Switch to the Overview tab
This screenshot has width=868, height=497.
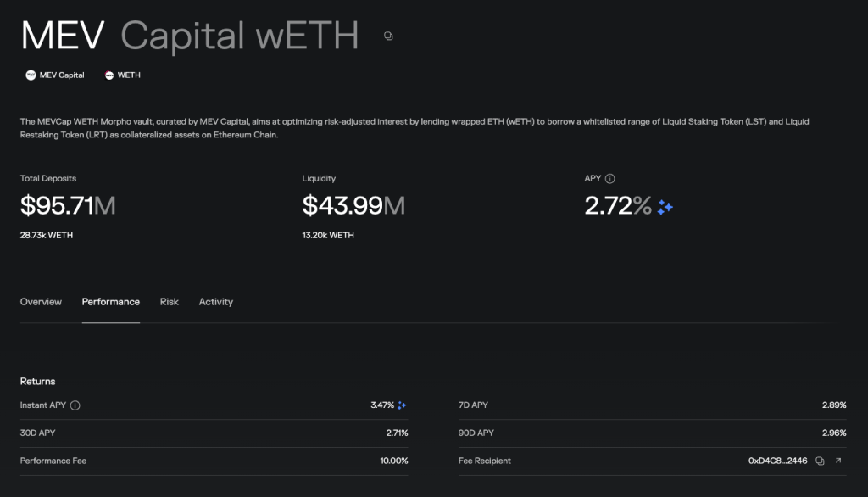click(x=41, y=302)
